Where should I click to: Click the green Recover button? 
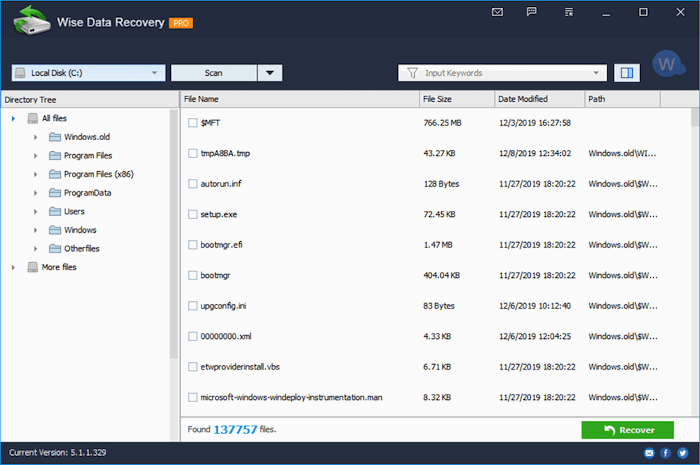627,430
